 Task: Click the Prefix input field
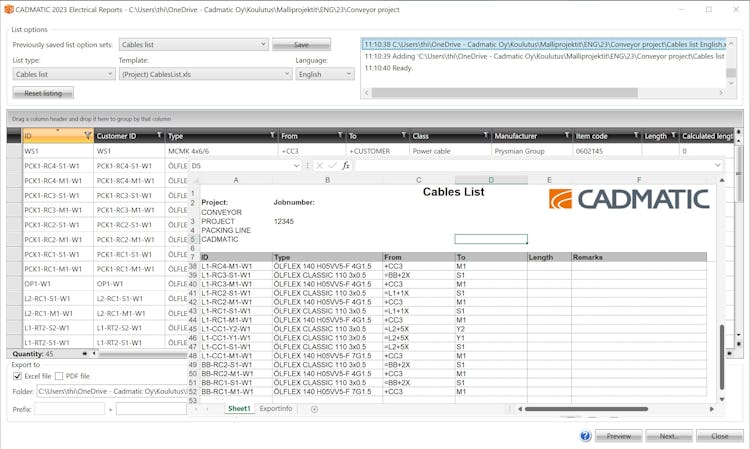pos(69,409)
